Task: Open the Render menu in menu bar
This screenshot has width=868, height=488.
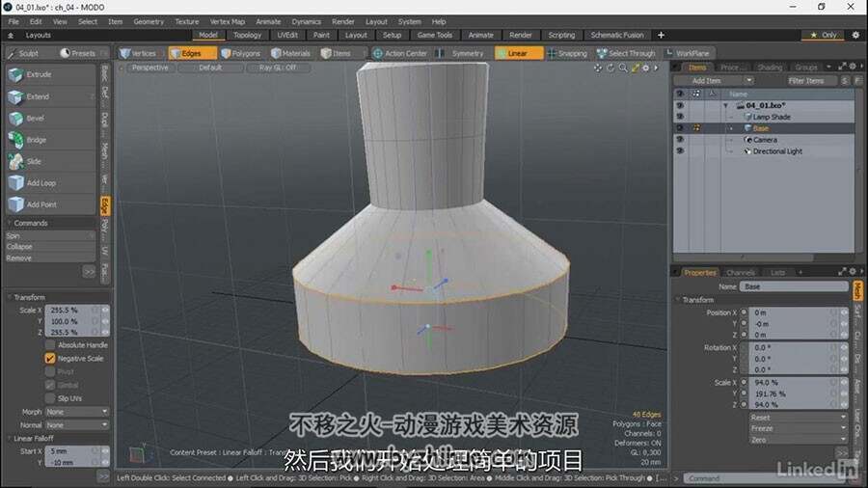Action: tap(342, 21)
